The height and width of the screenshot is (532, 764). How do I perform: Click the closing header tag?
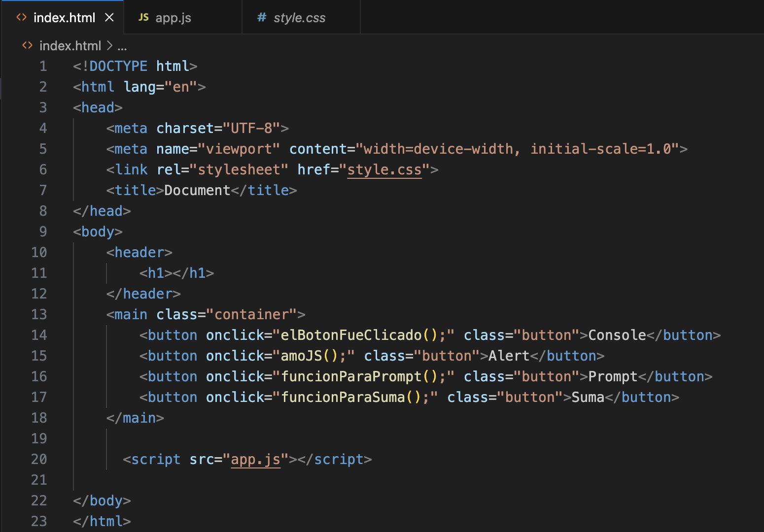coord(143,294)
